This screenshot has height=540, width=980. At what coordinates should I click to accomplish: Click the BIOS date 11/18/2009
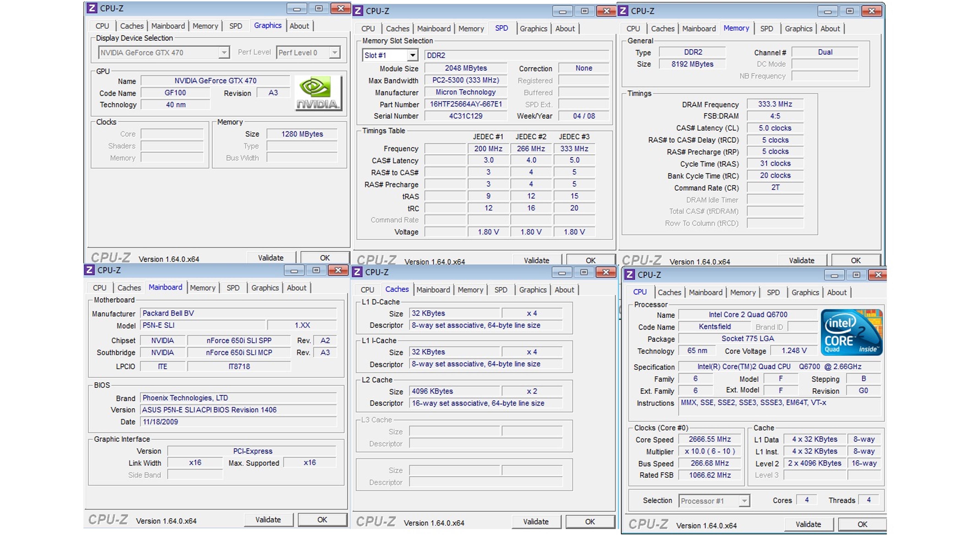tap(239, 421)
